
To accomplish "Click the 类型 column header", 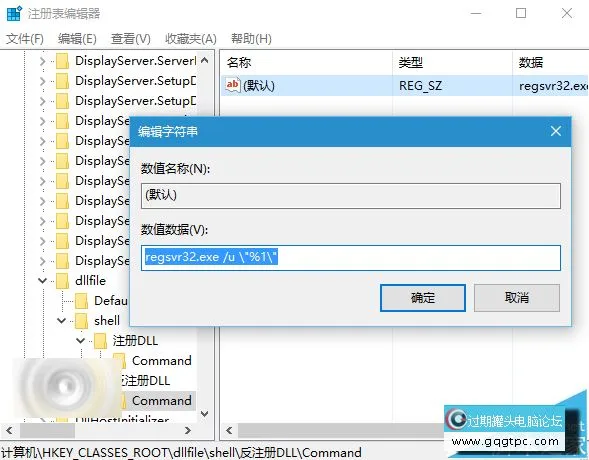I will tap(411, 62).
